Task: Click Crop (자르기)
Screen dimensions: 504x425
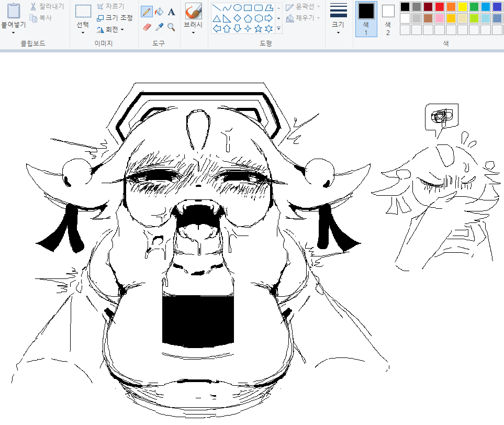Action: [x=110, y=6]
